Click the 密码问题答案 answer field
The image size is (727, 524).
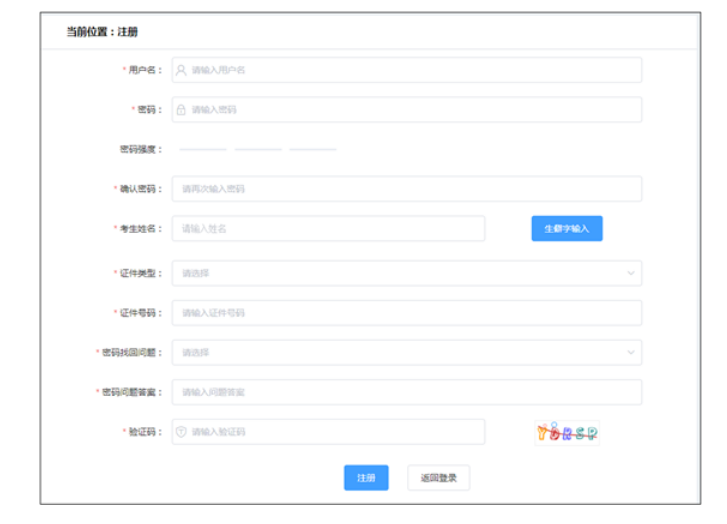[405, 392]
